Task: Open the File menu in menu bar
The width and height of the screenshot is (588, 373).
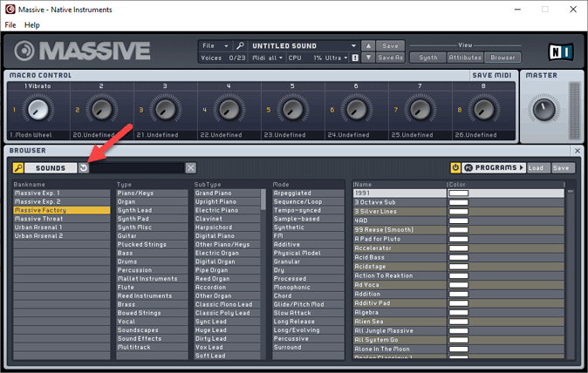Action: click(x=10, y=25)
